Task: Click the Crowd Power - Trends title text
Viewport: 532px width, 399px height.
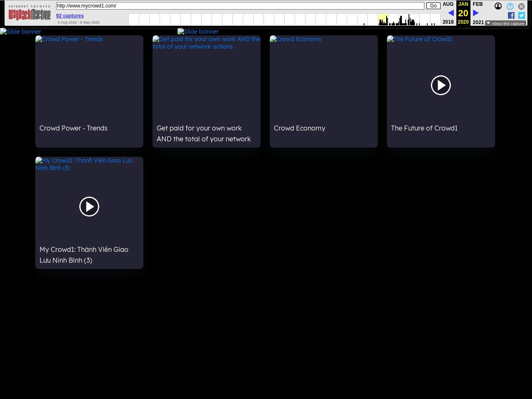Action: pos(74,128)
